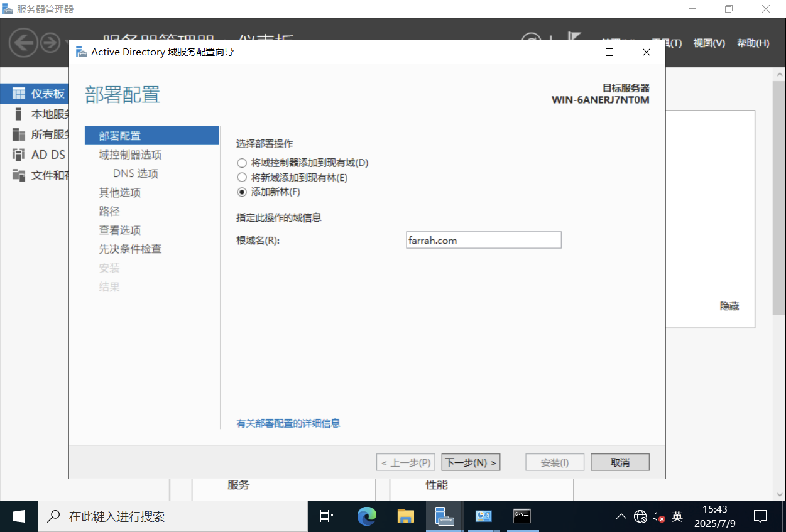Viewport: 786px width, 532px height.
Task: Select 将新域添加到现有林 radio option
Action: (242, 178)
